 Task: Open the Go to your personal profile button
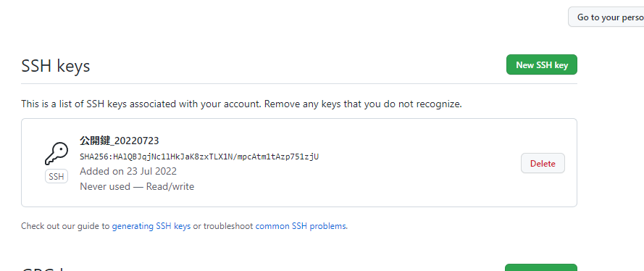606,17
